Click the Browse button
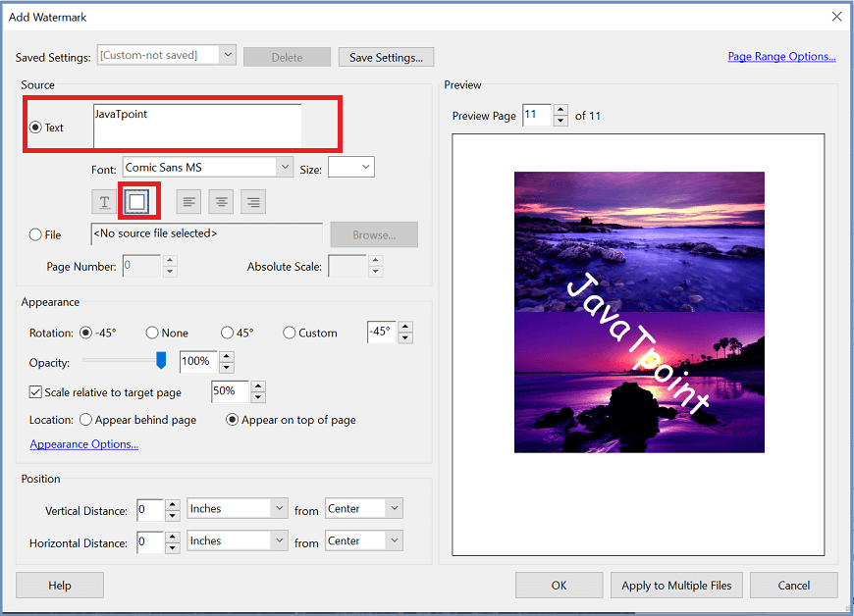 pos(374,234)
